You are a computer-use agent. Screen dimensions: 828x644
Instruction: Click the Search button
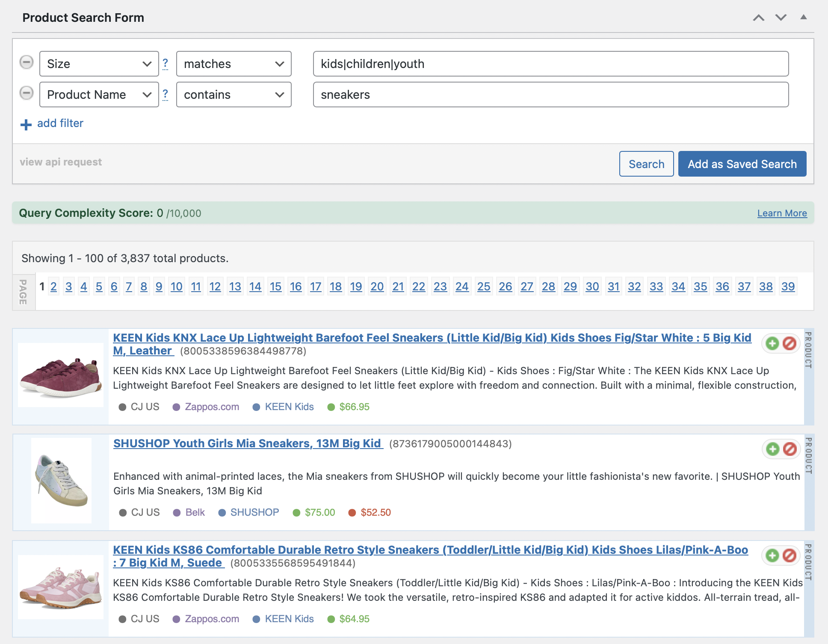click(x=647, y=164)
